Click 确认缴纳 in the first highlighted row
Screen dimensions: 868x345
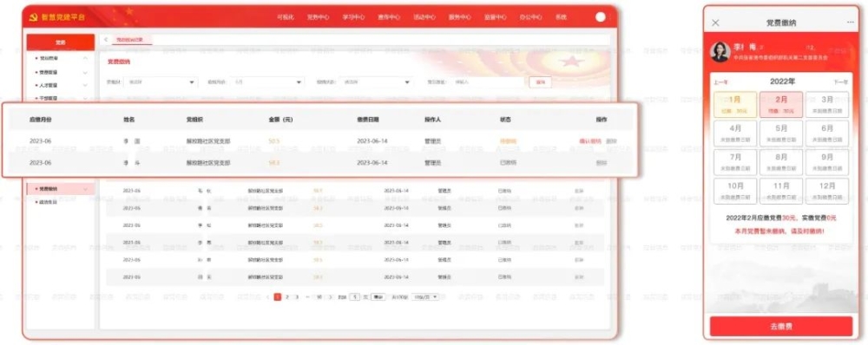tap(590, 141)
